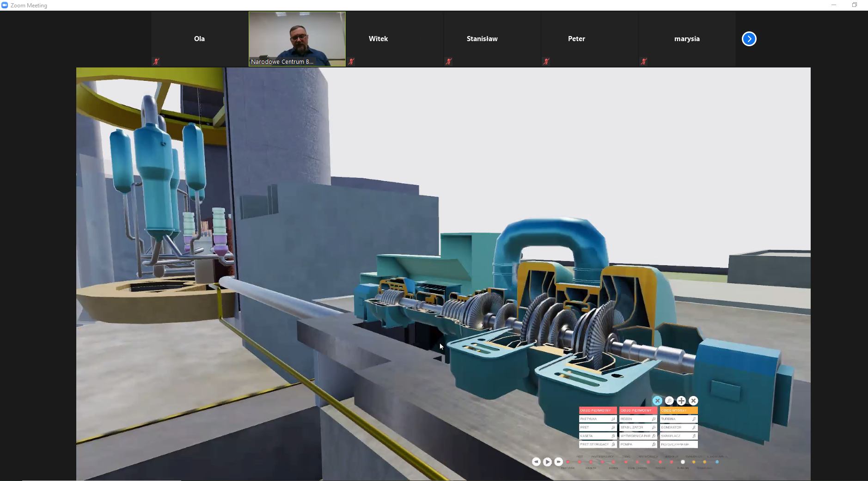The image size is (868, 481).
Task: Click the muted microphone icon on Peter's tile
Action: point(546,61)
